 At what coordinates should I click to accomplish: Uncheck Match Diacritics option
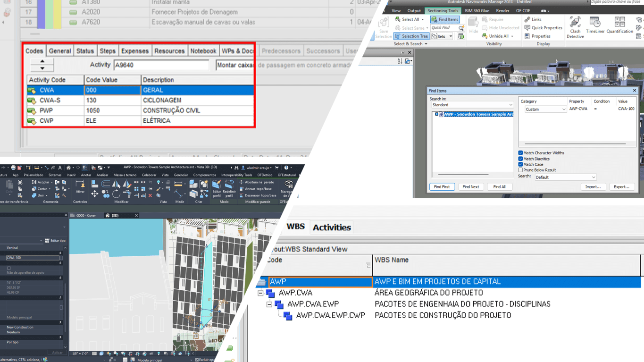520,159
